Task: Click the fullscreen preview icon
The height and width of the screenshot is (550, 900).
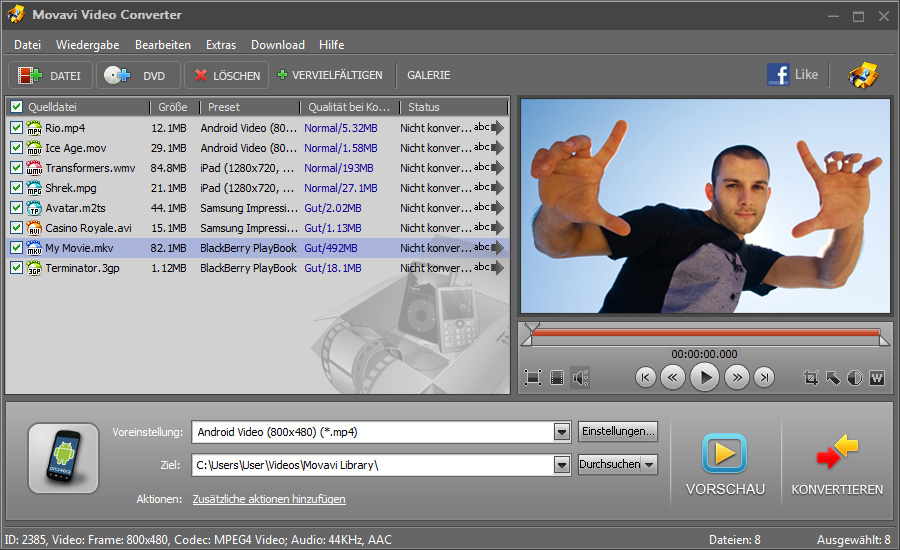Action: [533, 377]
